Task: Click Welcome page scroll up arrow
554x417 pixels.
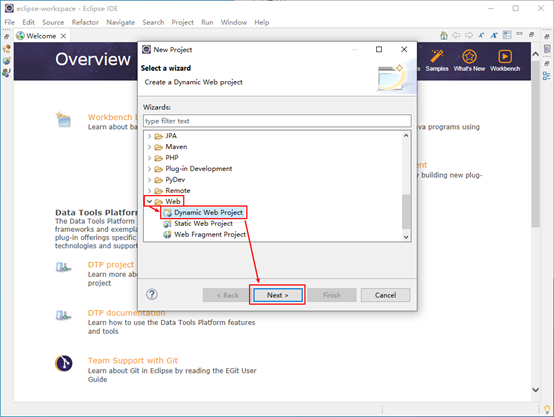Action: 536,54
